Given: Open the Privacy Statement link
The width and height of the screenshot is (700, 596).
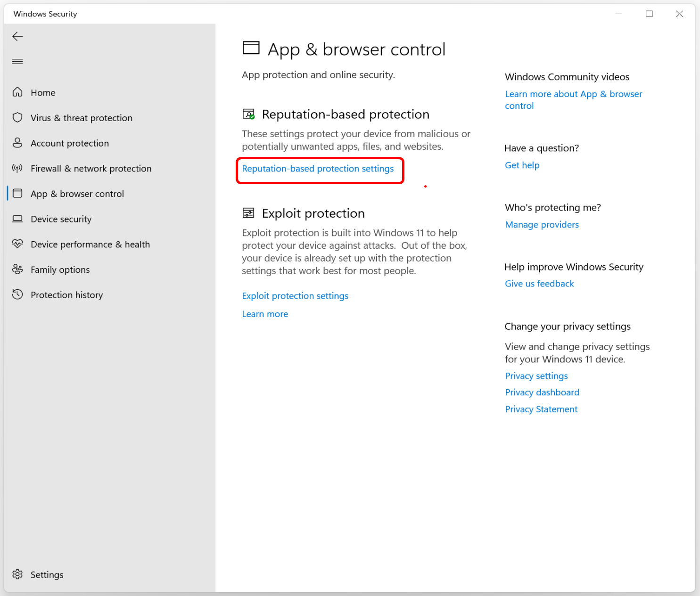Looking at the screenshot, I should click(541, 409).
